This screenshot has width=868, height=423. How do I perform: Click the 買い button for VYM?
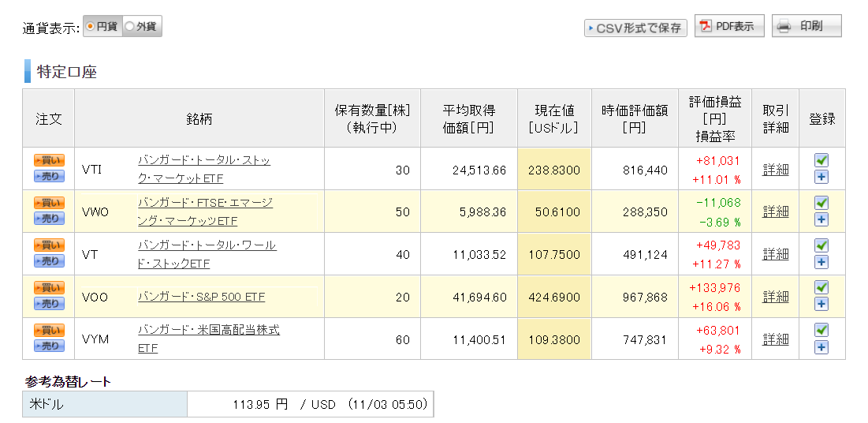point(49,331)
